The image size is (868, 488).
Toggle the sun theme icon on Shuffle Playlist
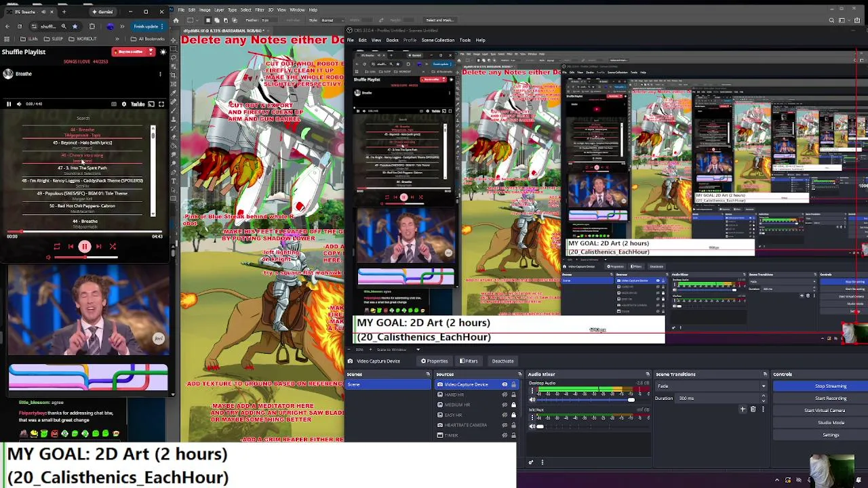pos(163,52)
